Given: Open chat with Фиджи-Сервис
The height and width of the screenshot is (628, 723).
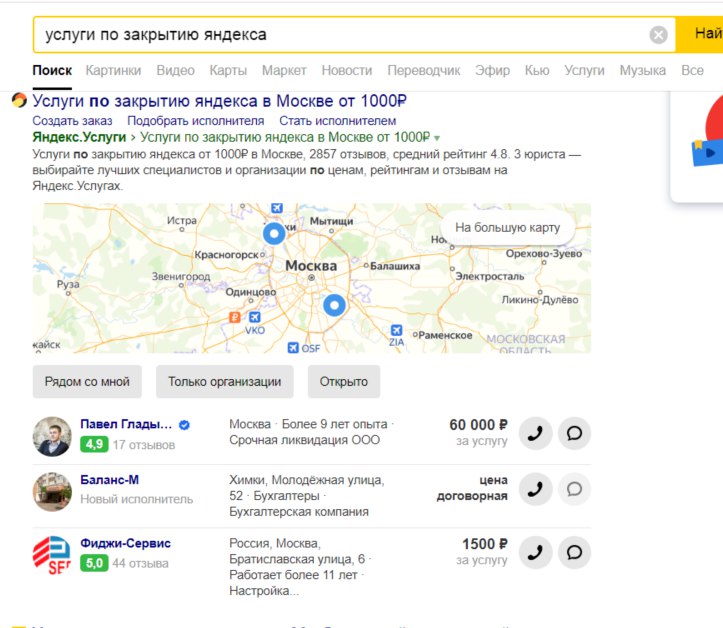Looking at the screenshot, I should coord(574,552).
